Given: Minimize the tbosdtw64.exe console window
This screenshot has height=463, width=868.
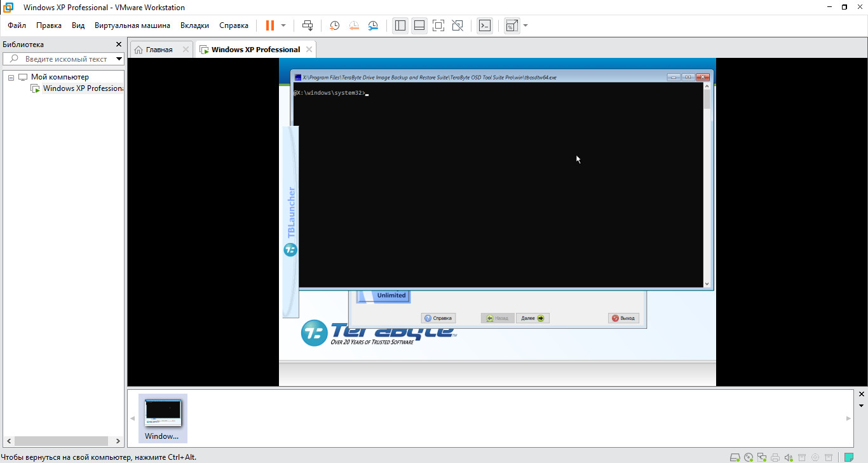Looking at the screenshot, I should coord(674,77).
